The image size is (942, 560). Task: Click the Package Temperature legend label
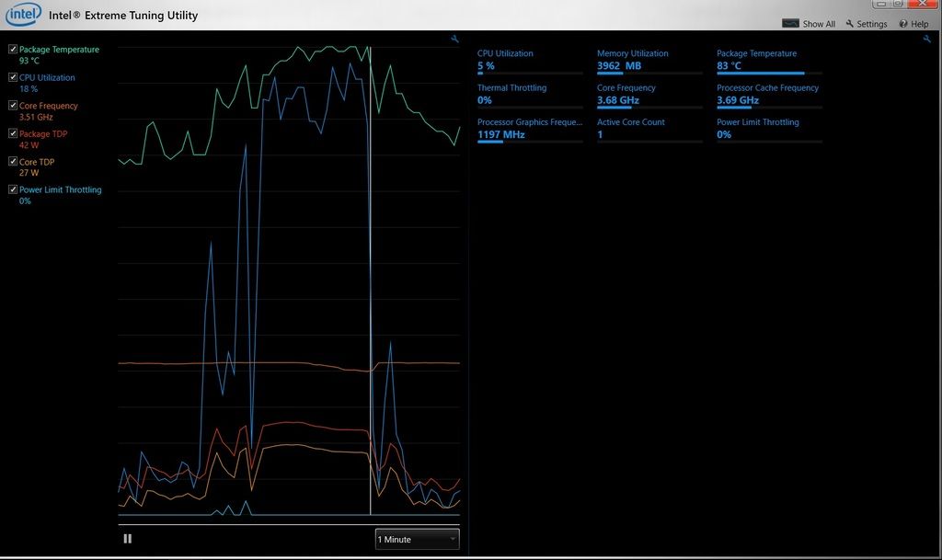click(x=59, y=50)
